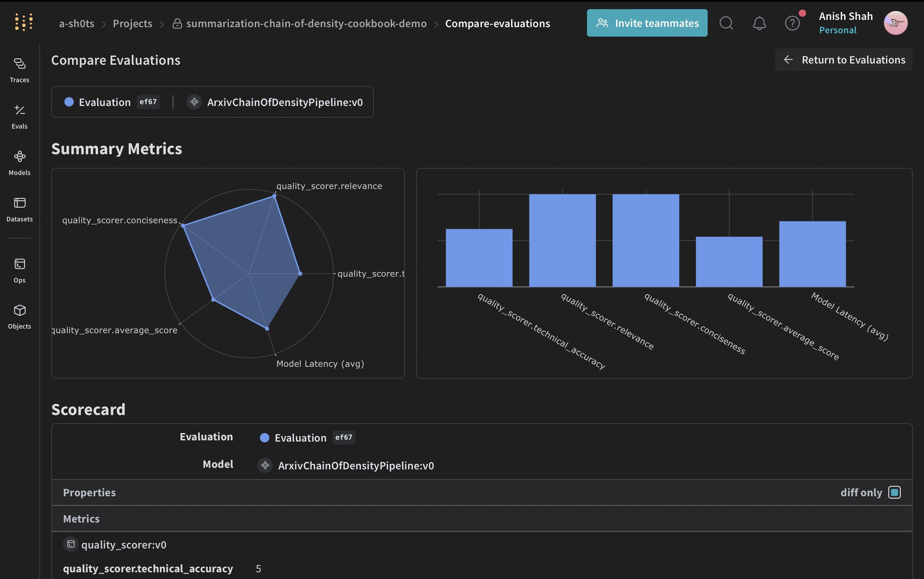Click the Weights & Biases logo
Image resolution: width=924 pixels, height=579 pixels.
(x=23, y=22)
